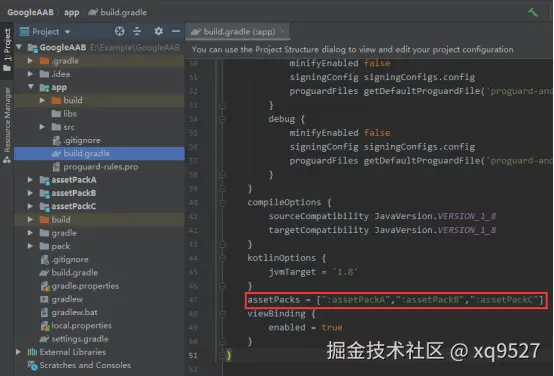554x376 pixels.
Task: Click 'debug {' on line 34
Action: click(287, 119)
